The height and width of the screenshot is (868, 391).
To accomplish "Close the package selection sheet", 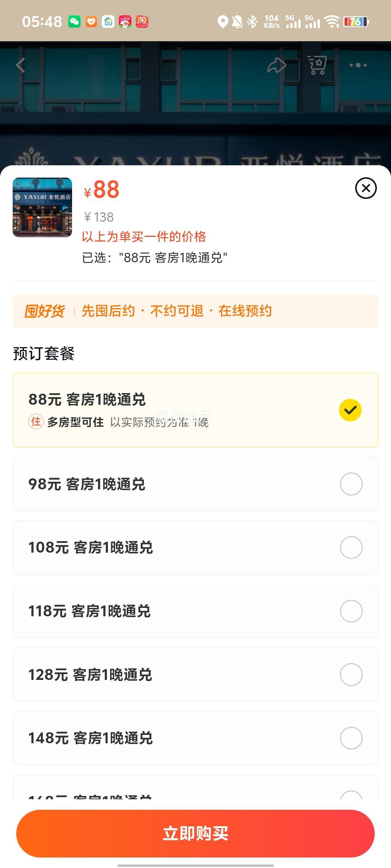I will click(366, 188).
